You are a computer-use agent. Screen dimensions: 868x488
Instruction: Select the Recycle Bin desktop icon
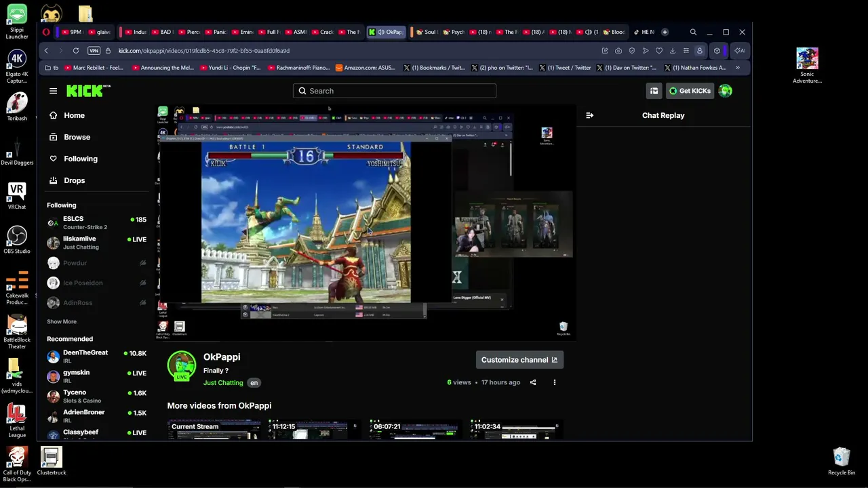pyautogui.click(x=842, y=462)
